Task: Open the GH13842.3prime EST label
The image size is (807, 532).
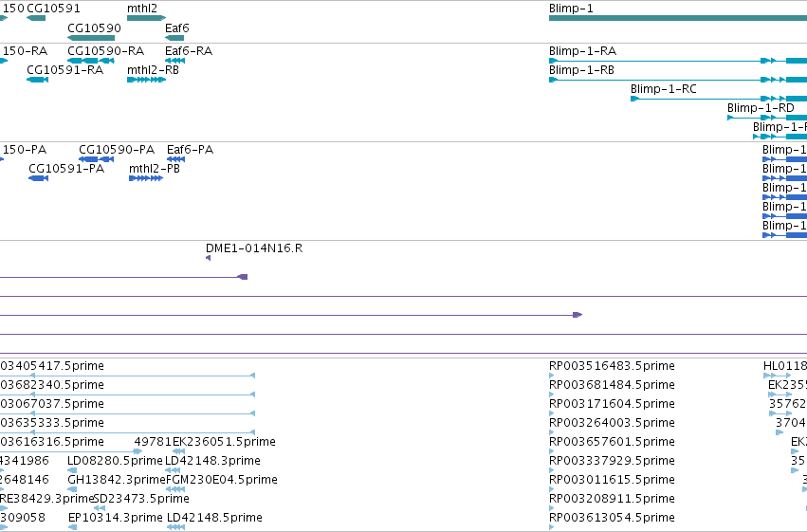Action: tap(117, 480)
